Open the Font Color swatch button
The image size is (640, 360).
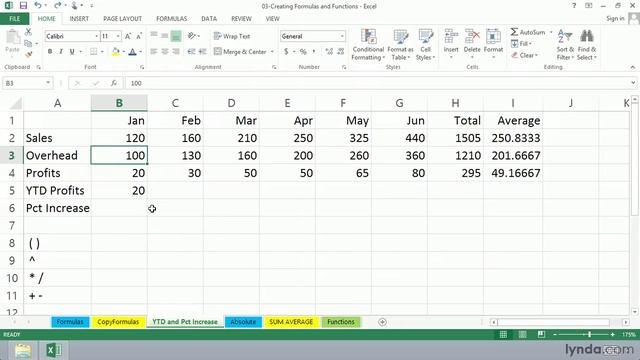(133, 51)
